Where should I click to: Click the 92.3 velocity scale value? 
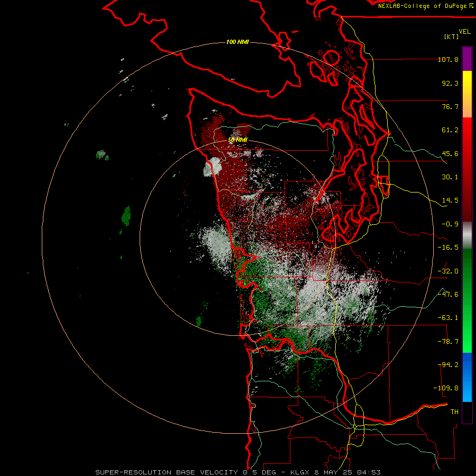click(450, 84)
